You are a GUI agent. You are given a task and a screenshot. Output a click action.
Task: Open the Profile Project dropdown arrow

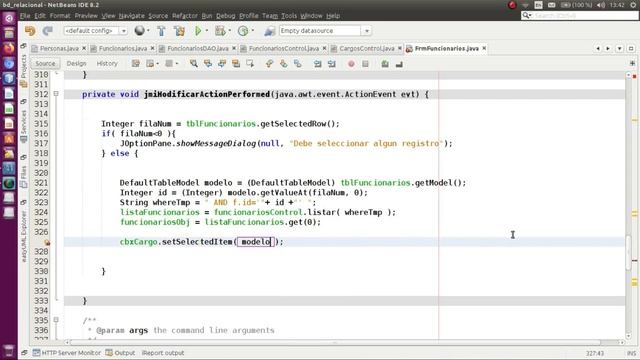253,31
